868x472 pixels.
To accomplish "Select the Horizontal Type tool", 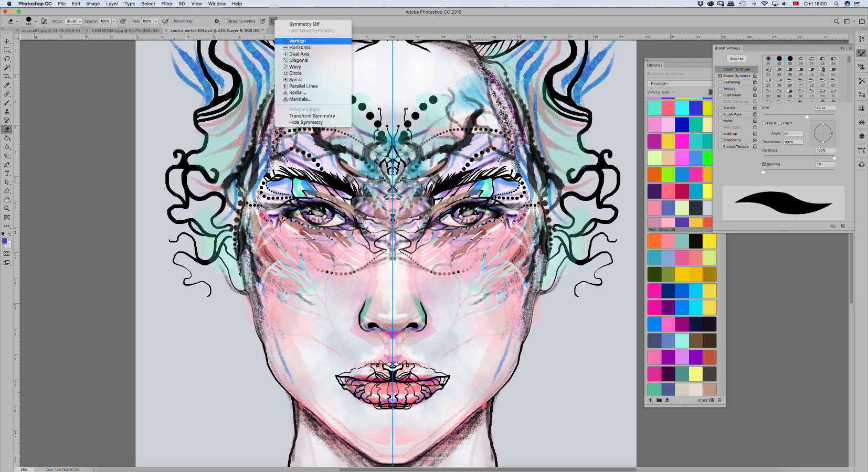I will coord(7,174).
